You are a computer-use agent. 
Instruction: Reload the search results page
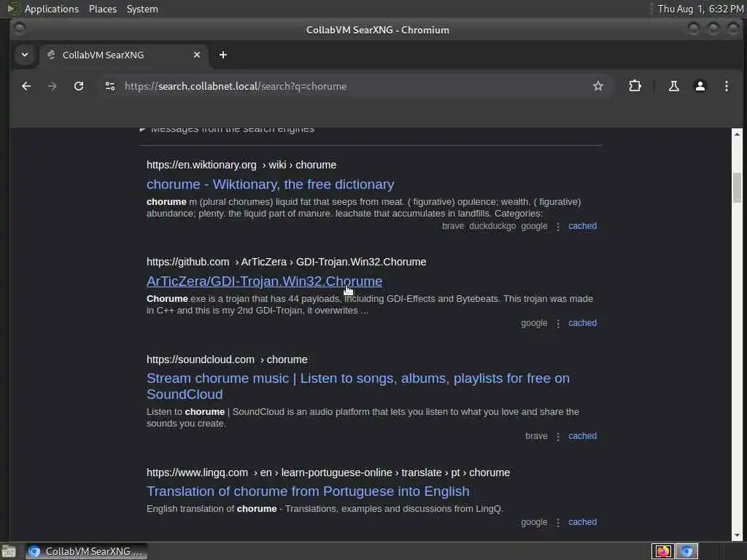click(79, 86)
